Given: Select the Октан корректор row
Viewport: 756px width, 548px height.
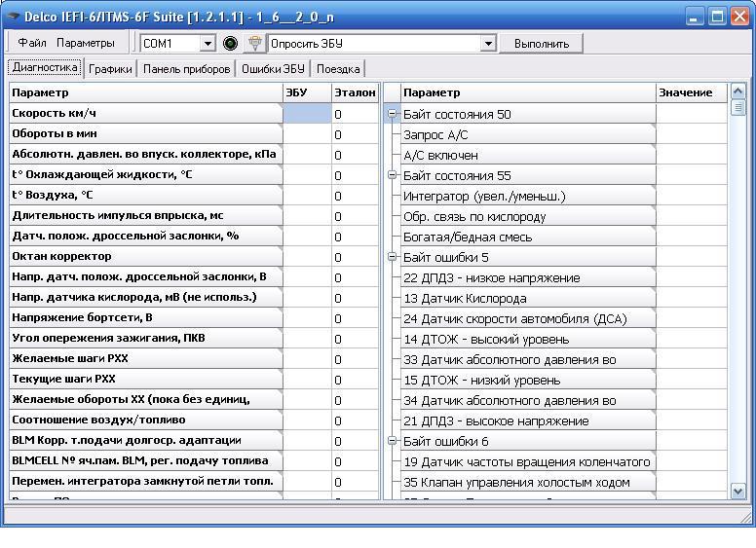Looking at the screenshot, I should point(145,257).
